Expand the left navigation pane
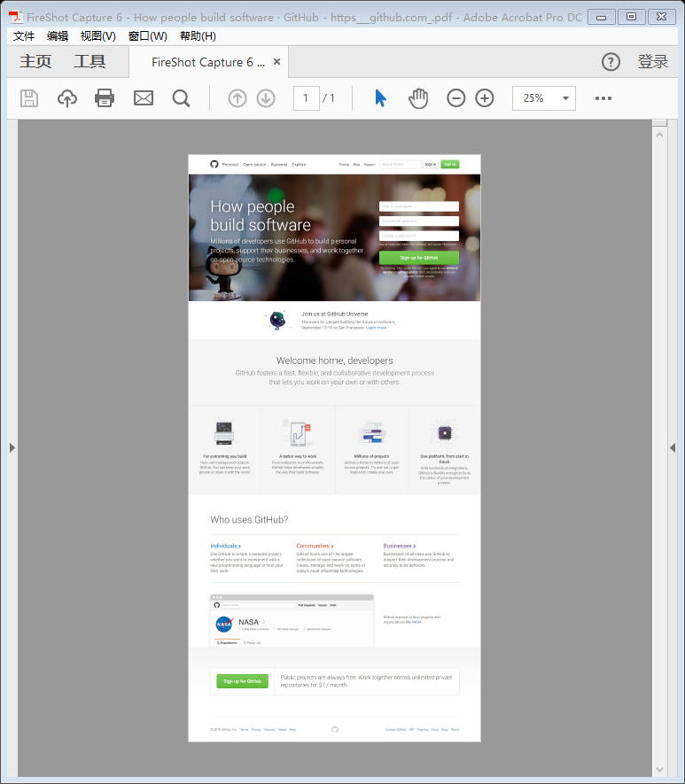The image size is (685, 784). point(12,447)
